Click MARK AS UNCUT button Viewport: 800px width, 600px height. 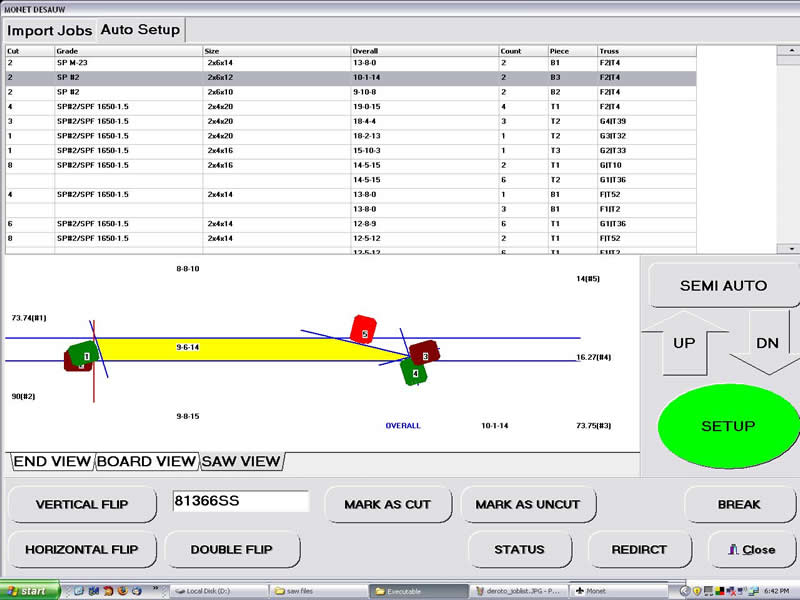[x=527, y=505]
